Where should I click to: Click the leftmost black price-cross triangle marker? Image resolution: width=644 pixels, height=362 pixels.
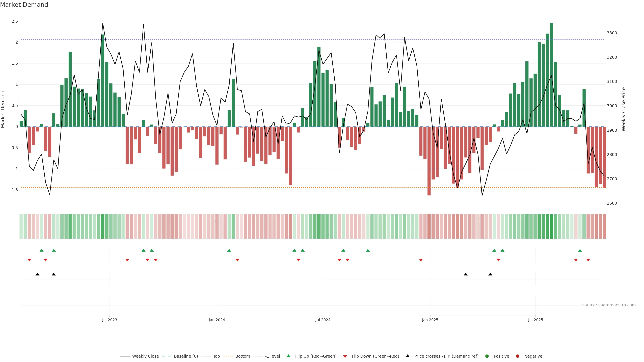point(38,274)
